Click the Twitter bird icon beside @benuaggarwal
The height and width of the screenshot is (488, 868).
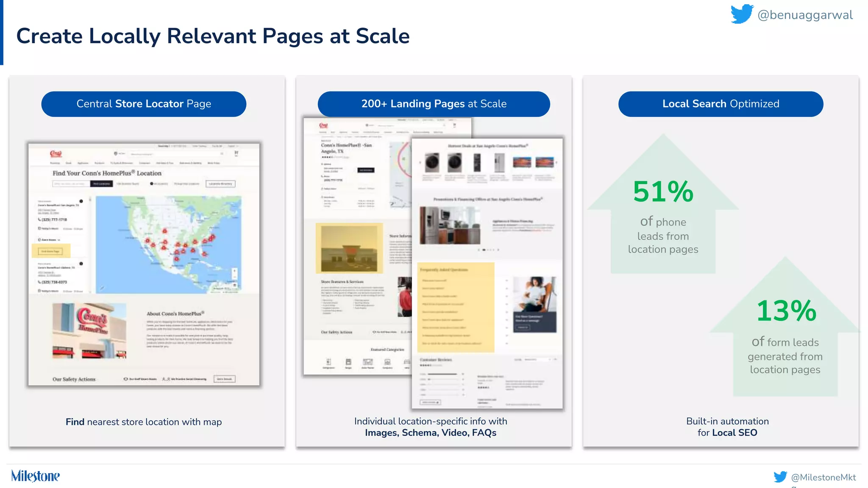tap(742, 14)
